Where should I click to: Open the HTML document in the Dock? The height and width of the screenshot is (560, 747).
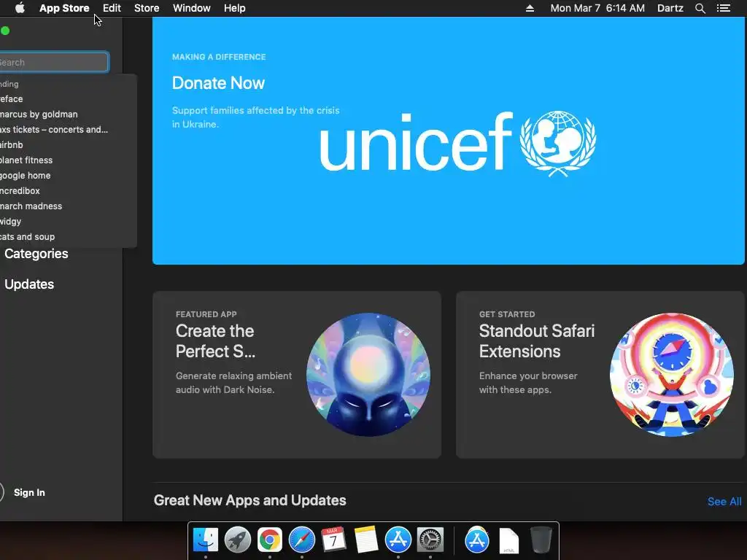coord(508,541)
